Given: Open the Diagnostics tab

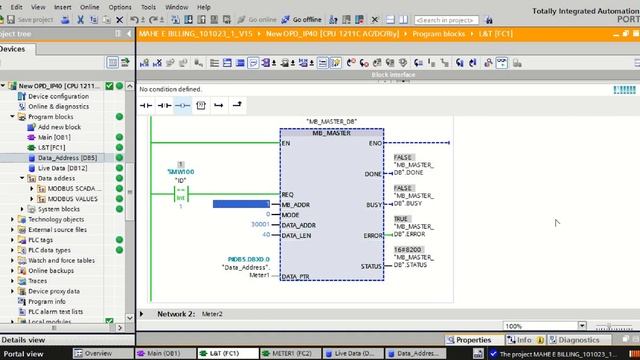Looking at the screenshot, I should pos(579,340).
